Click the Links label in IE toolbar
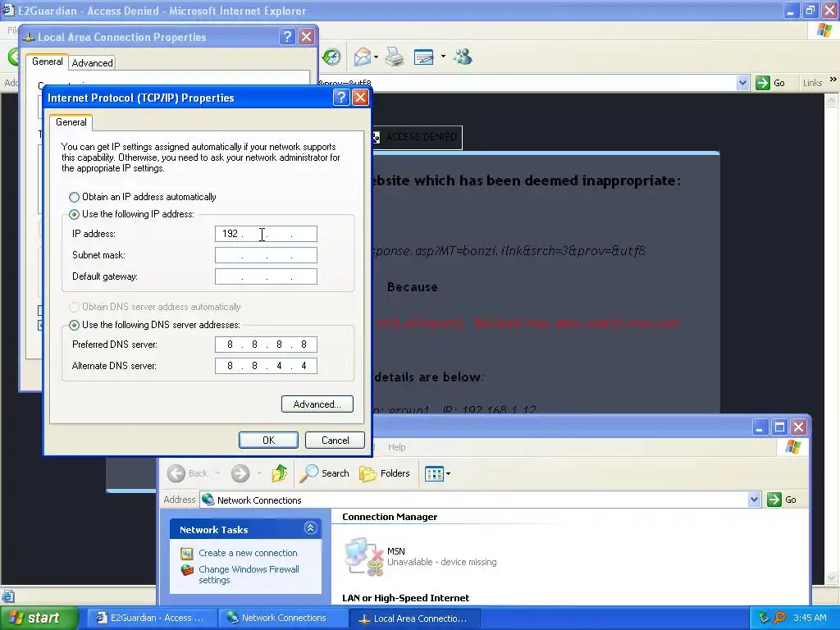840x630 pixels. tap(812, 83)
